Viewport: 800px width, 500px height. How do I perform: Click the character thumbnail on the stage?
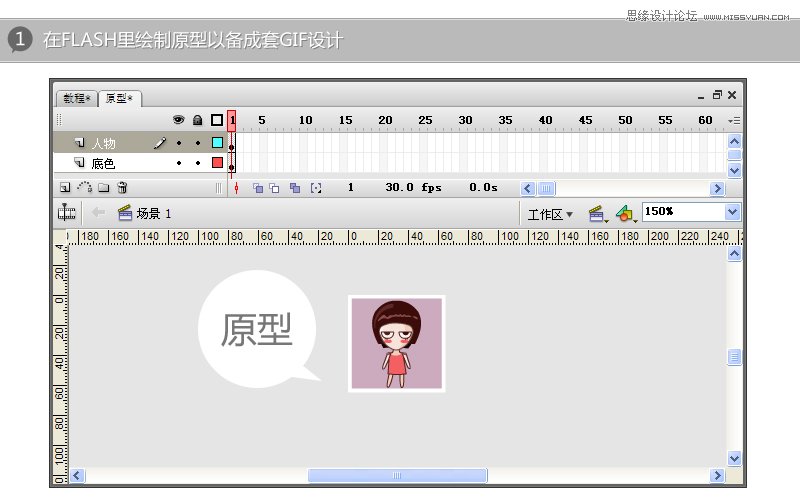pyautogui.click(x=396, y=343)
